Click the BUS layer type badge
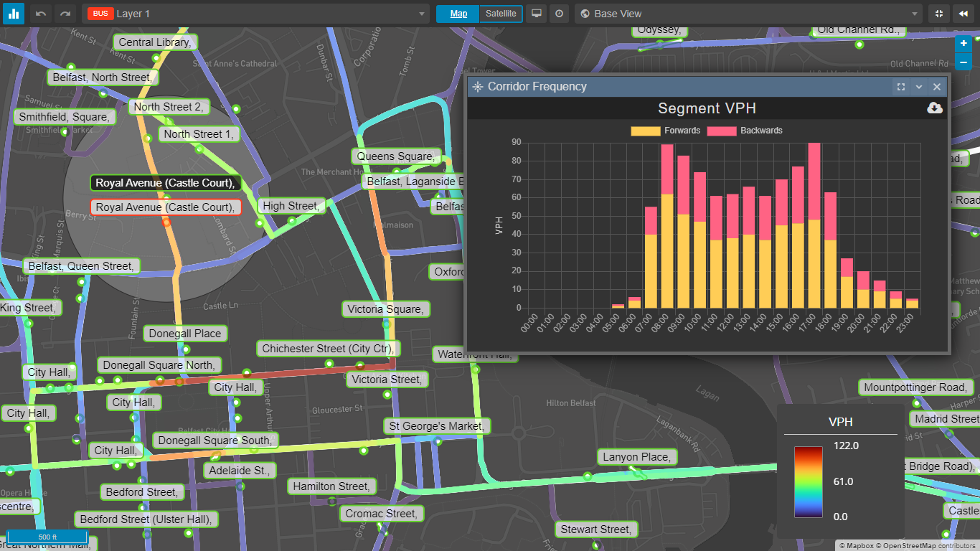Screen dimensions: 980x551 click(100, 12)
